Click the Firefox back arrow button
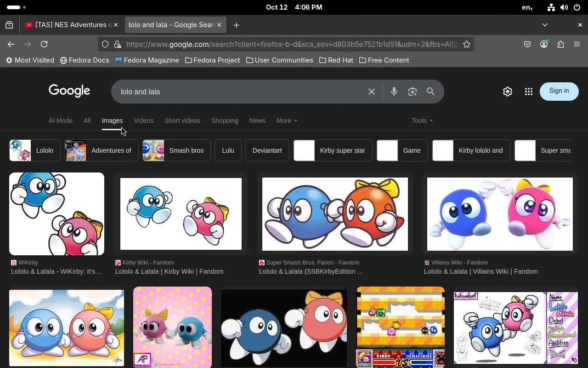This screenshot has width=588, height=368. pos(11,44)
